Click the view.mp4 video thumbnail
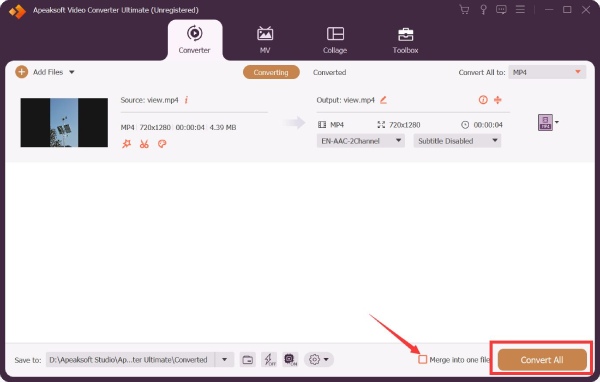Viewport: 600px width, 382px height. [64, 122]
